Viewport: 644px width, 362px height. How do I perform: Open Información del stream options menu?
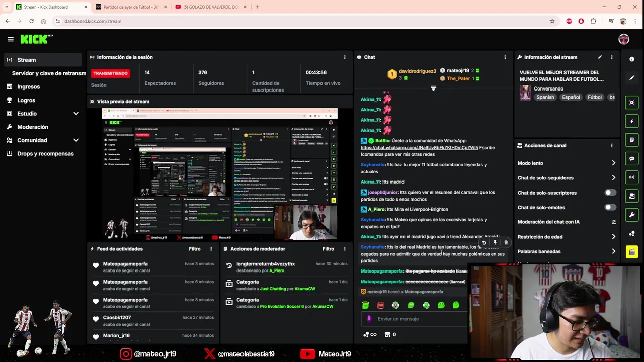612,57
